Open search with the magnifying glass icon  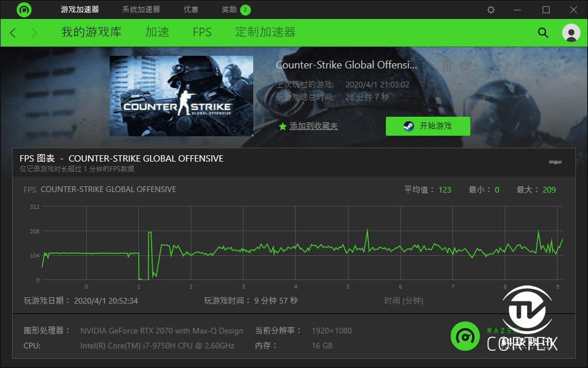coord(543,33)
